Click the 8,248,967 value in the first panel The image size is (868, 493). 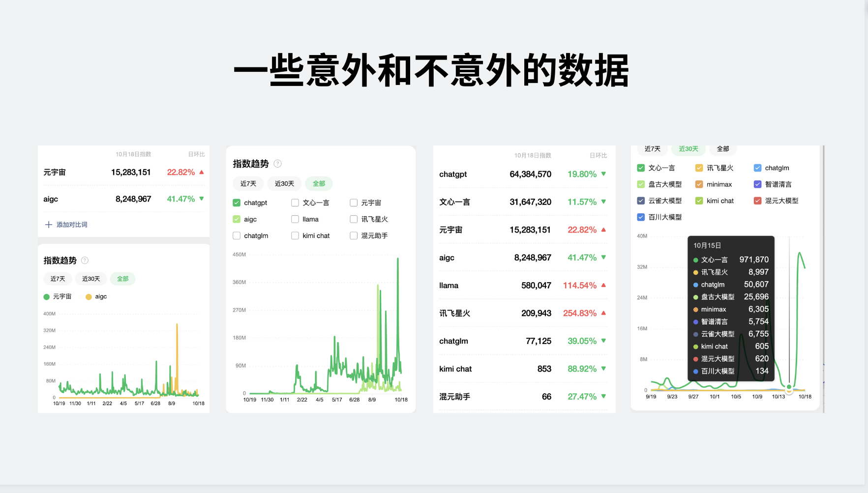[x=133, y=199]
